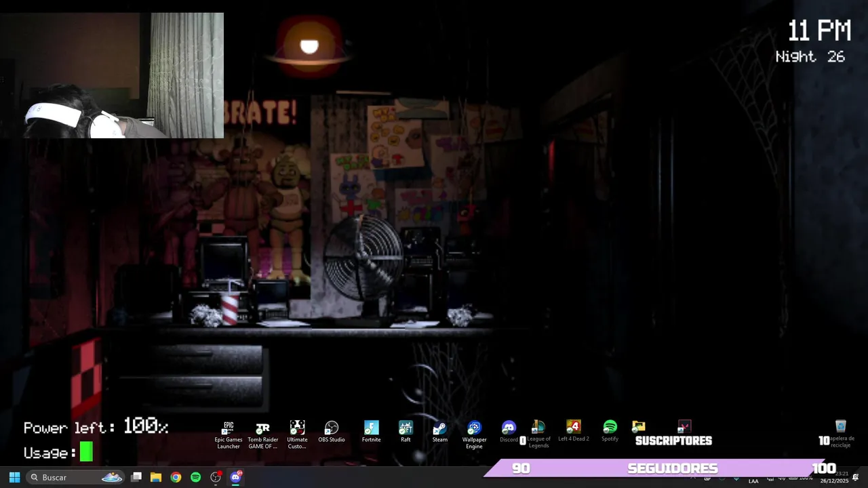868x488 pixels.
Task: Open the Discord desktop shortcut
Action: [x=509, y=431]
